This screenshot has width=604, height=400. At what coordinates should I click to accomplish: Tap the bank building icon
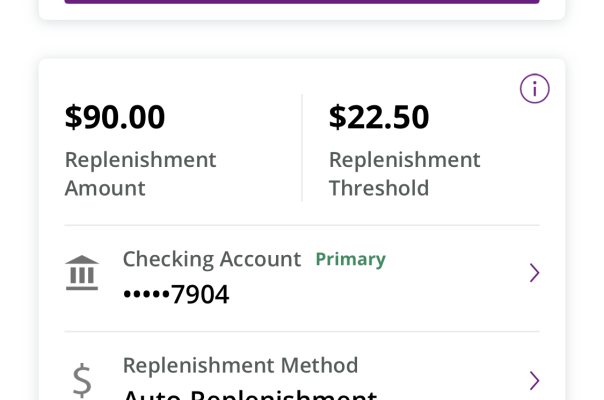[82, 272]
